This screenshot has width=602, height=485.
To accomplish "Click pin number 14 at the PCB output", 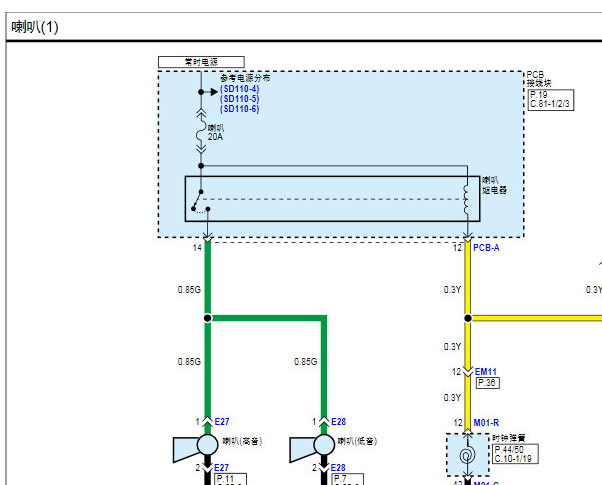I will pyautogui.click(x=197, y=248).
